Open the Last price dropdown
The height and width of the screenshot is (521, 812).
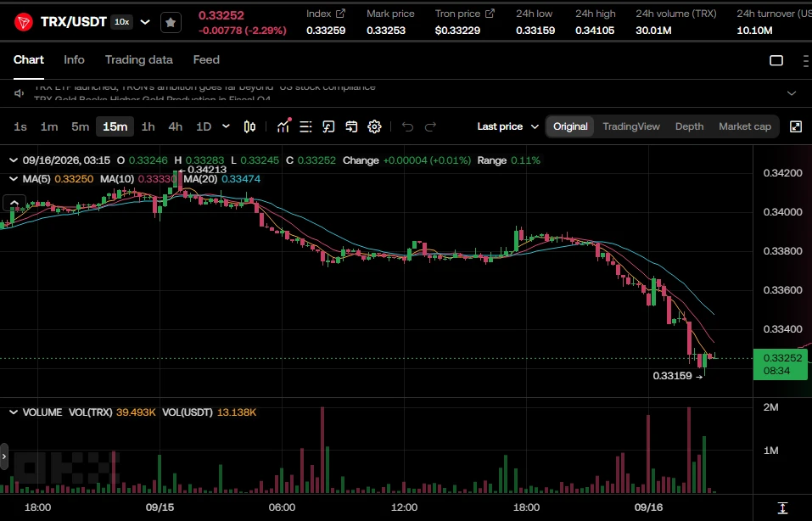[x=508, y=126]
